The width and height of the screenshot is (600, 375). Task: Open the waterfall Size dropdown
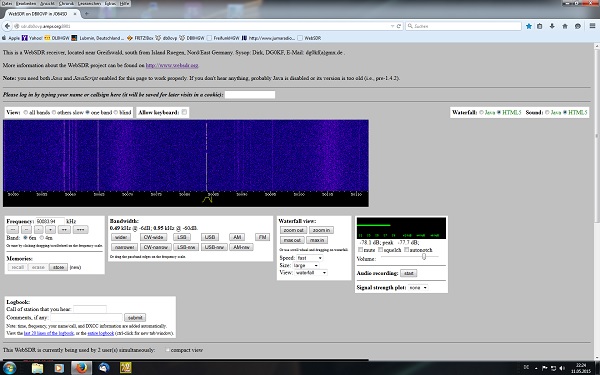point(307,265)
